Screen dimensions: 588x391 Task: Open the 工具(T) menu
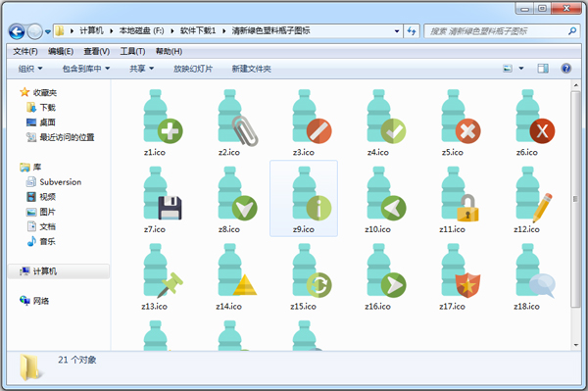(132, 51)
